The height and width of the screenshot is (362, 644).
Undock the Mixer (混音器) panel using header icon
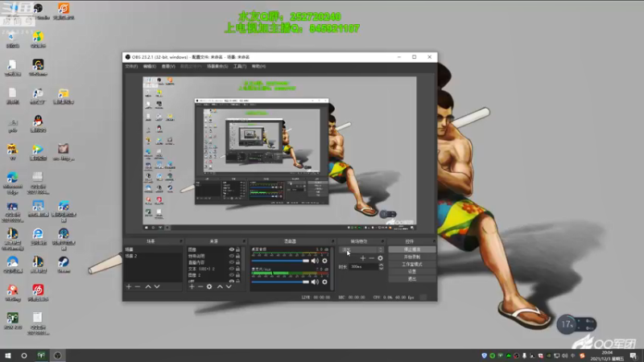point(333,241)
